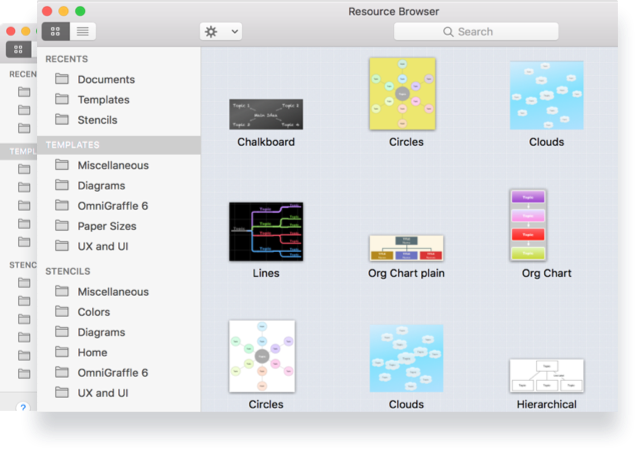Open Templates folder under Recents
Image resolution: width=637 pixels, height=450 pixels.
(119, 100)
